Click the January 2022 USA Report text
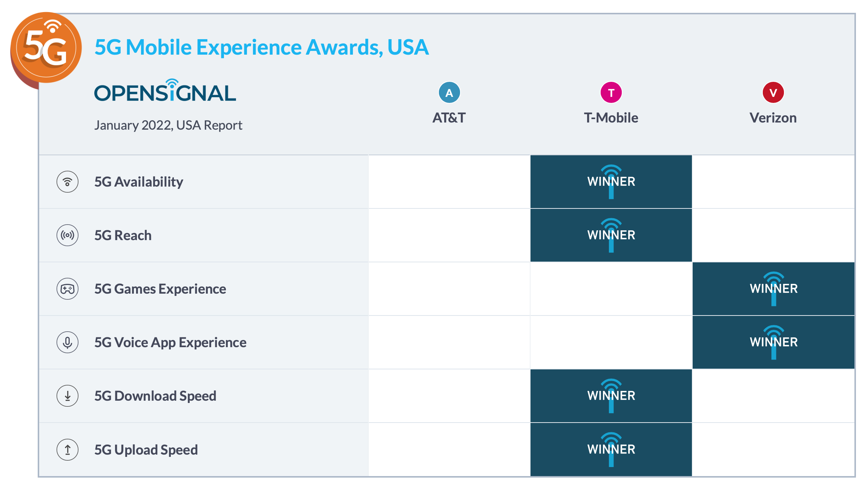Screen dimensions: 868x484 (x=168, y=125)
